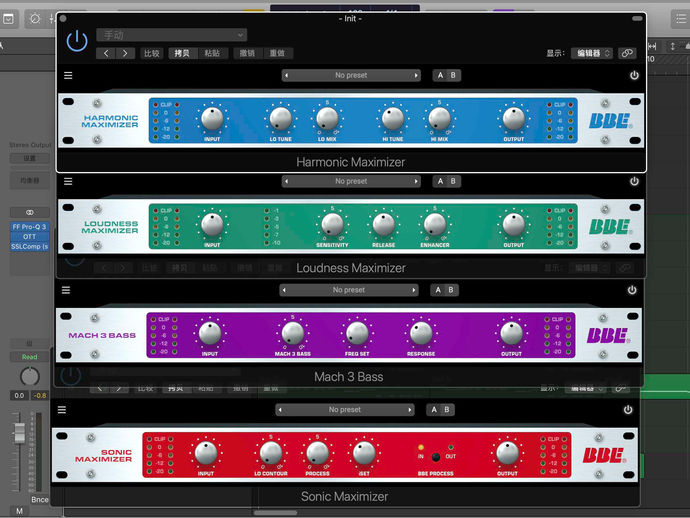Image resolution: width=690 pixels, height=518 pixels.
Task: Toggle Mach 3 Bass power icon
Action: pyautogui.click(x=632, y=290)
